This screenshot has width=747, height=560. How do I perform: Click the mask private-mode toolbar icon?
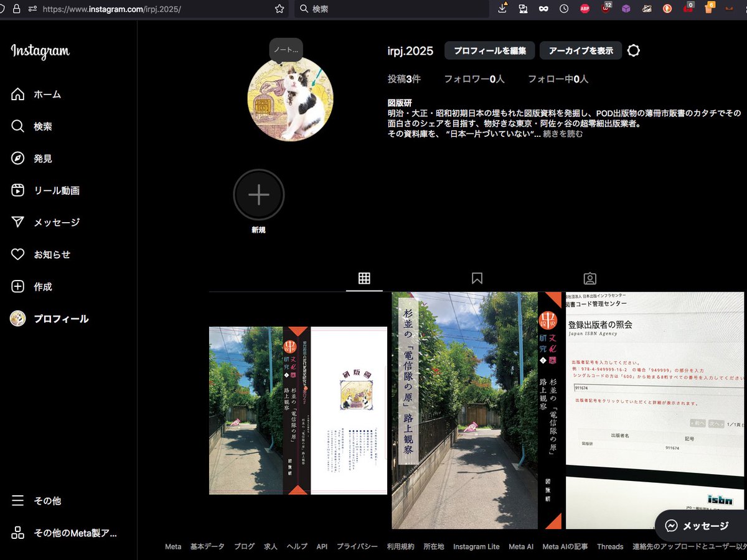[x=543, y=9]
